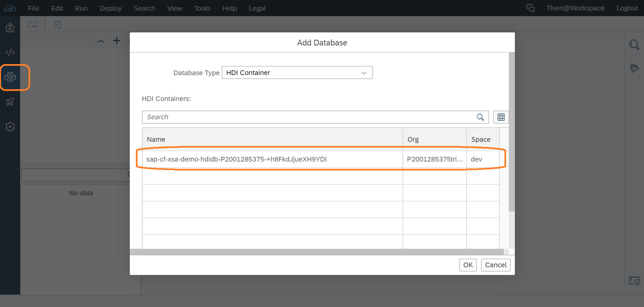The width and height of the screenshot is (644, 307).
Task: Open the Development code editor icon
Action: point(10,52)
